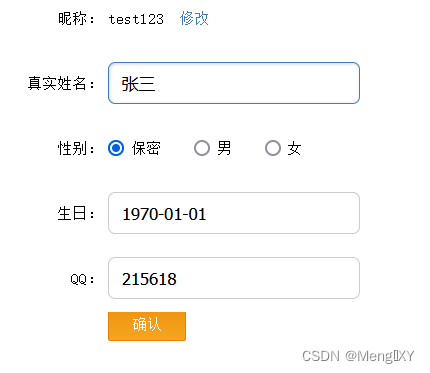This screenshot has width=430, height=373.
Task: Click the test123 nickname text
Action: 136,19
